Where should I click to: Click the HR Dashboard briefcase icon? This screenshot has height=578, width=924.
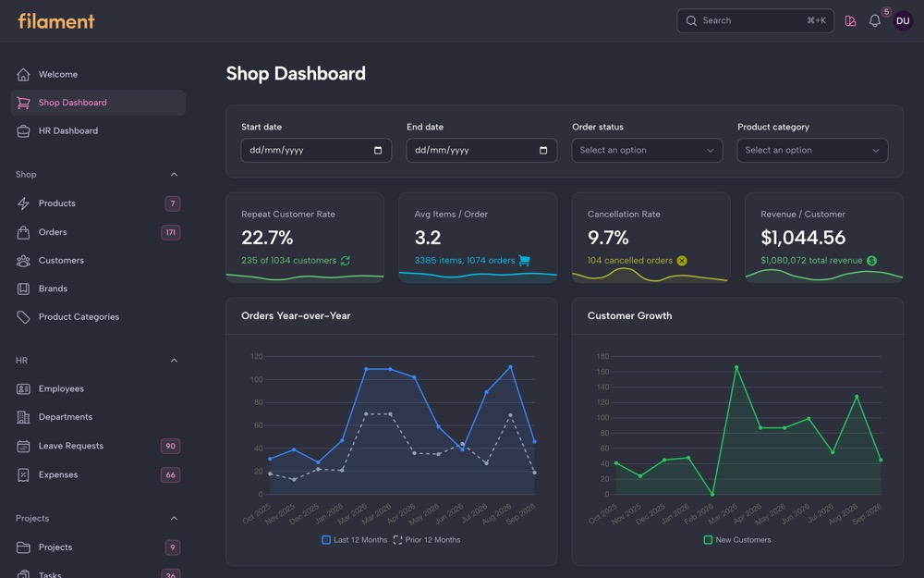click(x=23, y=131)
